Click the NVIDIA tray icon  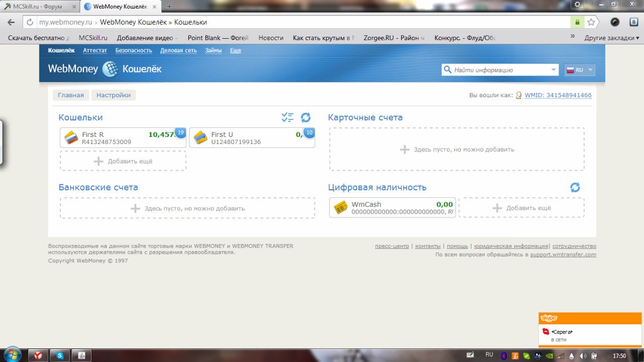tap(548, 355)
